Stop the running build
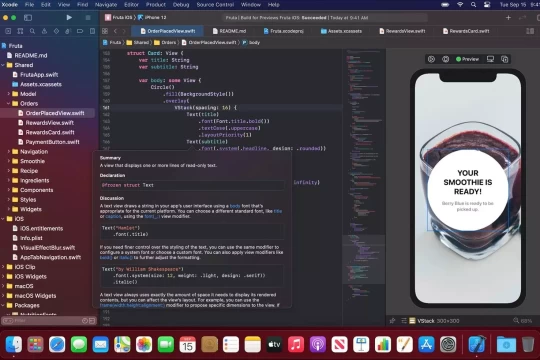Screen dimensions: 540x360 pyautogui.click(x=88, y=17)
